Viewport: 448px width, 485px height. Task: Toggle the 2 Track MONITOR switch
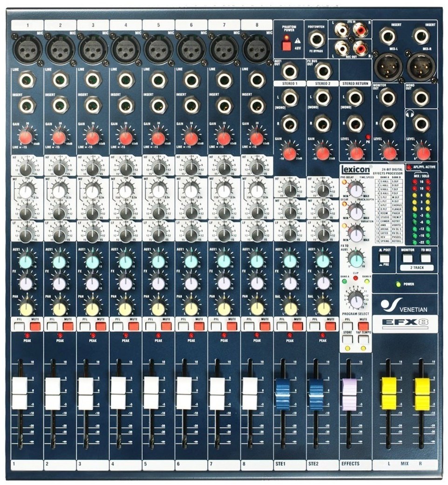(x=407, y=258)
